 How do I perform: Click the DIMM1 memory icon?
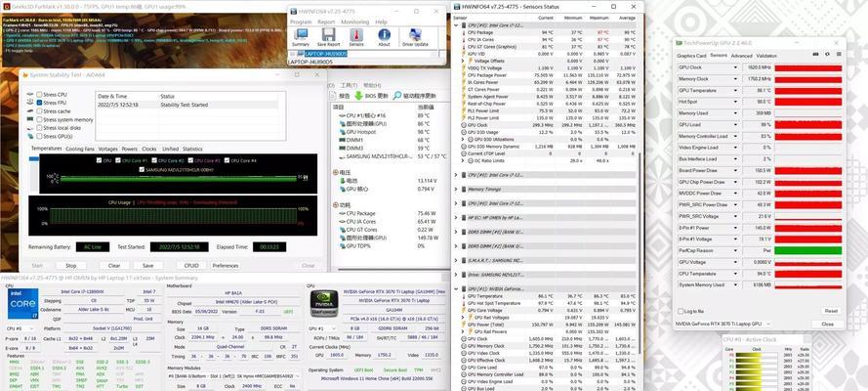(x=342, y=140)
